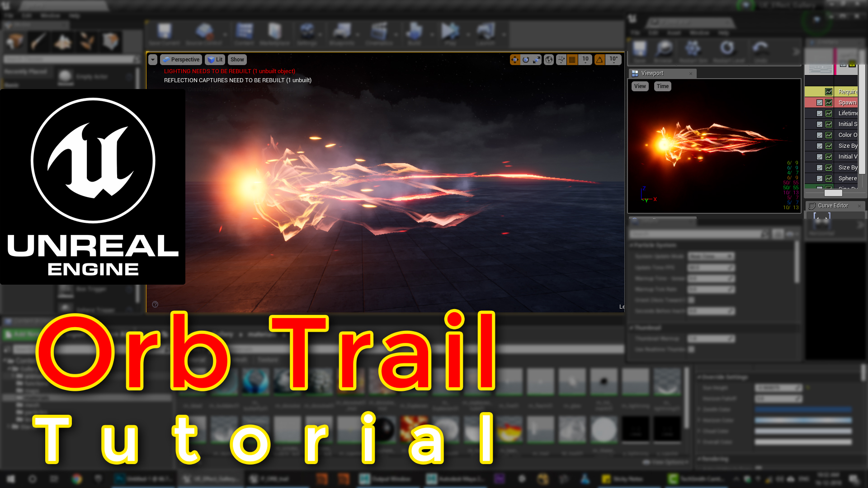Open the grid snap value 10 dropdown
The image size is (868, 488).
click(585, 60)
